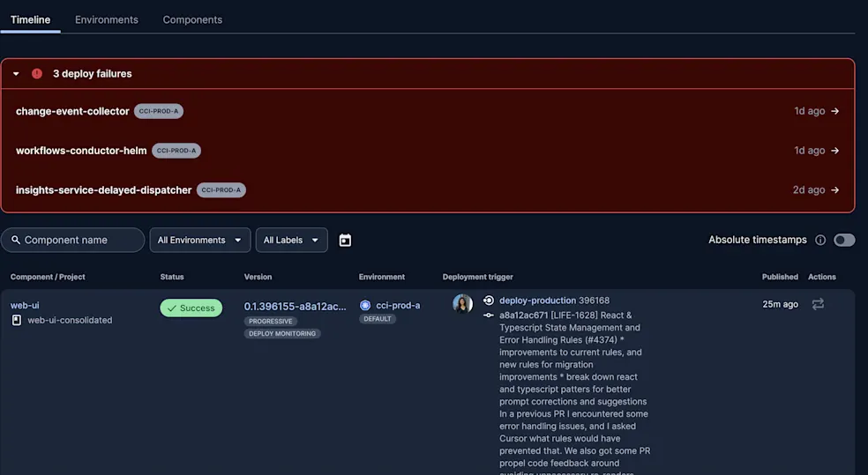The width and height of the screenshot is (868, 475).
Task: Open the web-ui-consolidated project
Action: (x=70, y=320)
